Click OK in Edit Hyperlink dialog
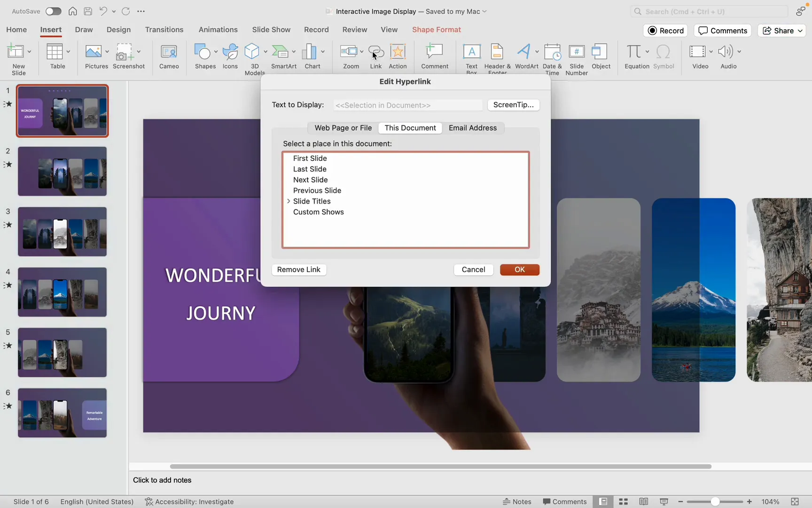 pyautogui.click(x=520, y=270)
